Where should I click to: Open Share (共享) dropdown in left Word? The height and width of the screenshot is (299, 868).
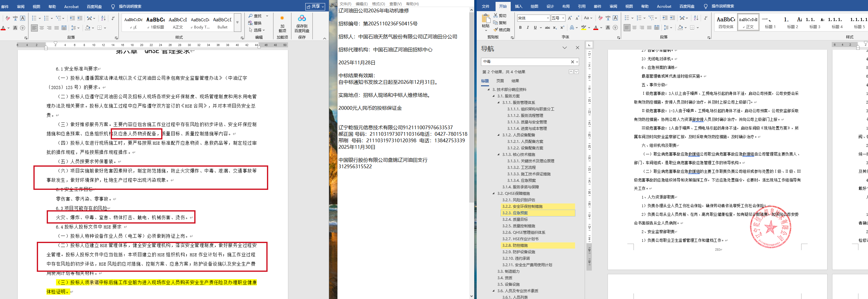coord(315,6)
